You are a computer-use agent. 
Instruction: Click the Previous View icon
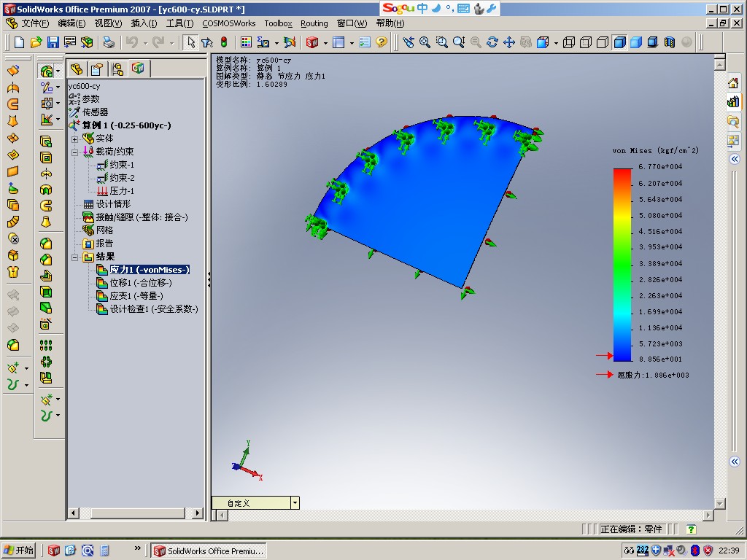(409, 42)
